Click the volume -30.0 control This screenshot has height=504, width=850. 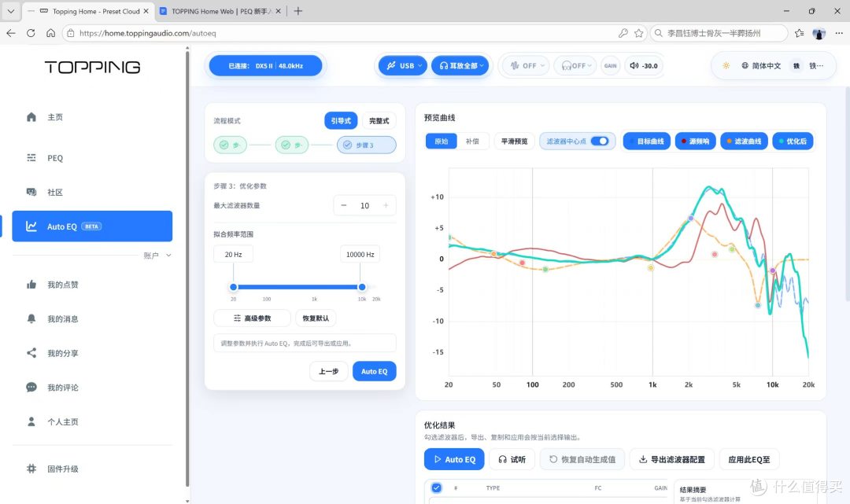click(x=644, y=65)
